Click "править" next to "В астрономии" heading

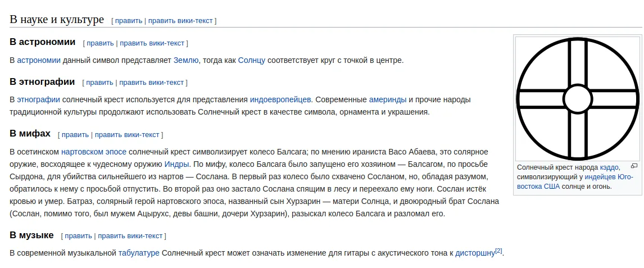tap(100, 43)
